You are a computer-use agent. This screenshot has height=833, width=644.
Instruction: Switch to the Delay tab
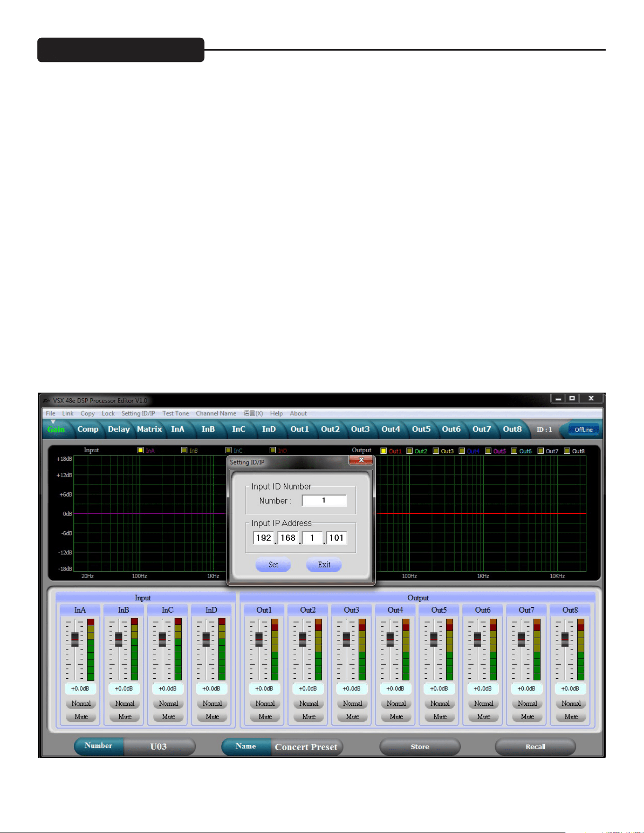coord(119,430)
